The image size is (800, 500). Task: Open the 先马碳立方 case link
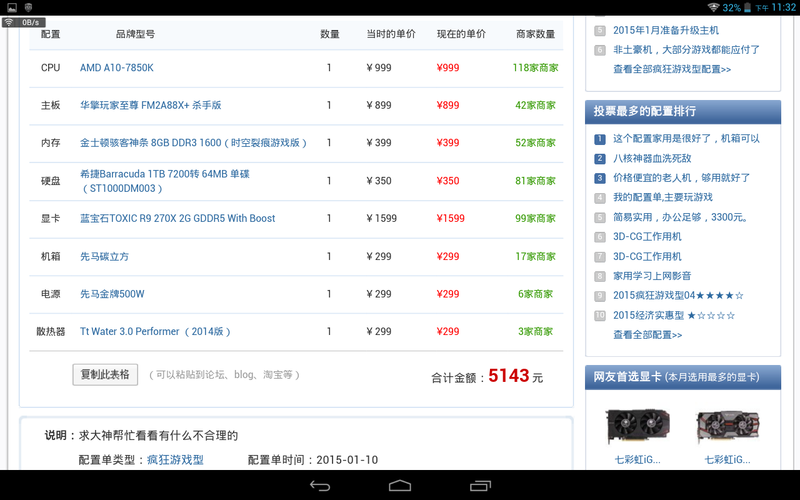pyautogui.click(x=104, y=256)
